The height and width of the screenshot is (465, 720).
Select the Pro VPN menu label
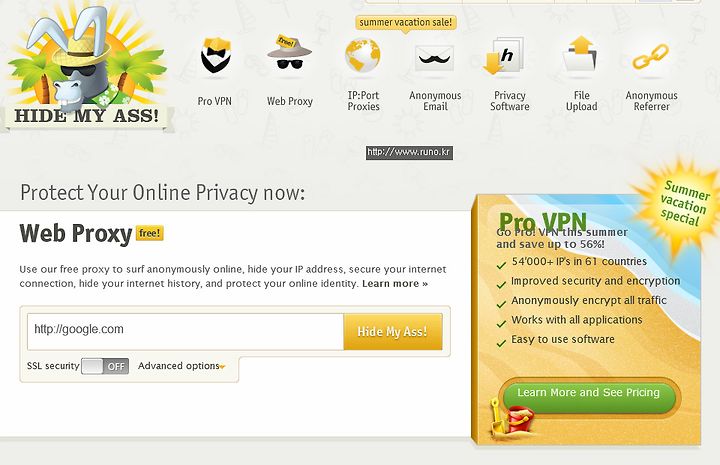click(214, 101)
